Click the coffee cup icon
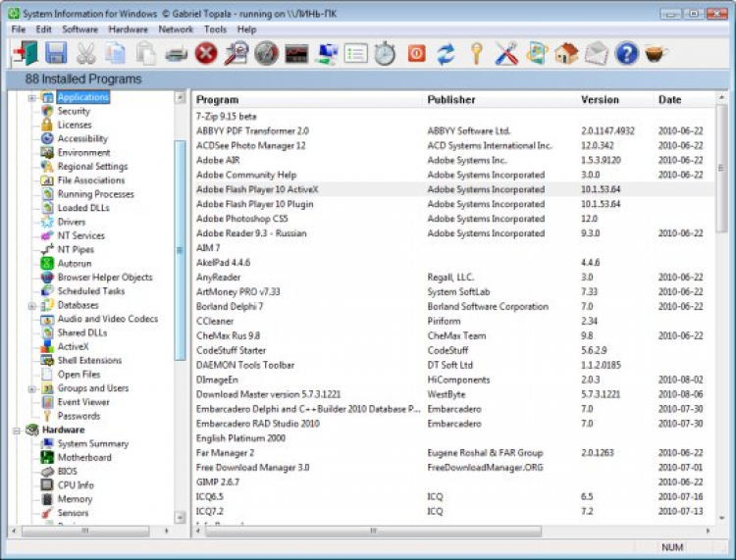Image resolution: width=736 pixels, height=560 pixels. (x=656, y=54)
